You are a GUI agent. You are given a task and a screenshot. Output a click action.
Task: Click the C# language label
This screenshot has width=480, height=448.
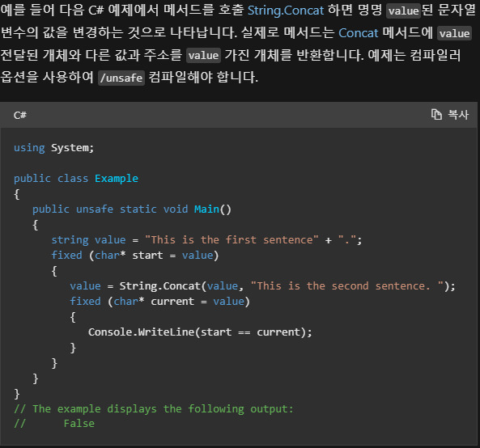click(x=20, y=116)
